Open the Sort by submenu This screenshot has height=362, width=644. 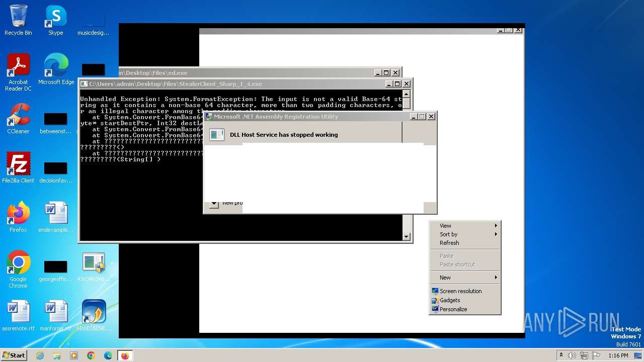point(465,234)
